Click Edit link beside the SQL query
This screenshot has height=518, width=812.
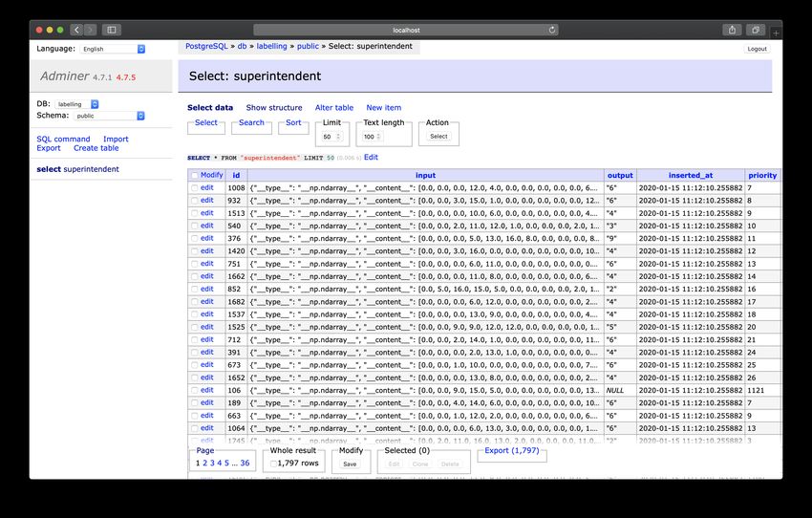pyautogui.click(x=371, y=157)
